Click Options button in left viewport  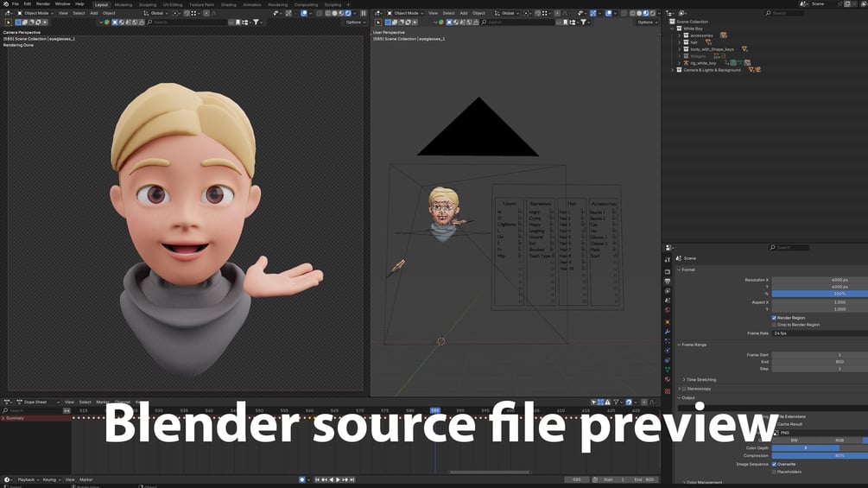point(355,22)
